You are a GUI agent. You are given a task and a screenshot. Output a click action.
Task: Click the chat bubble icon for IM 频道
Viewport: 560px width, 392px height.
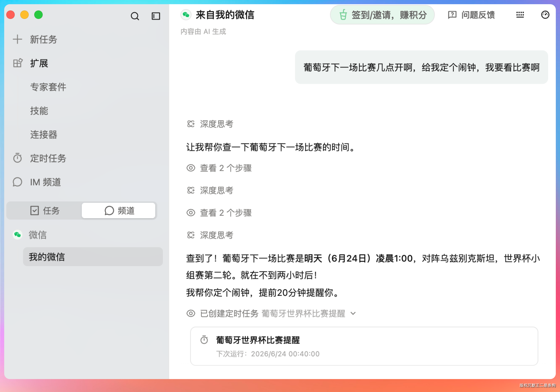[17, 182]
